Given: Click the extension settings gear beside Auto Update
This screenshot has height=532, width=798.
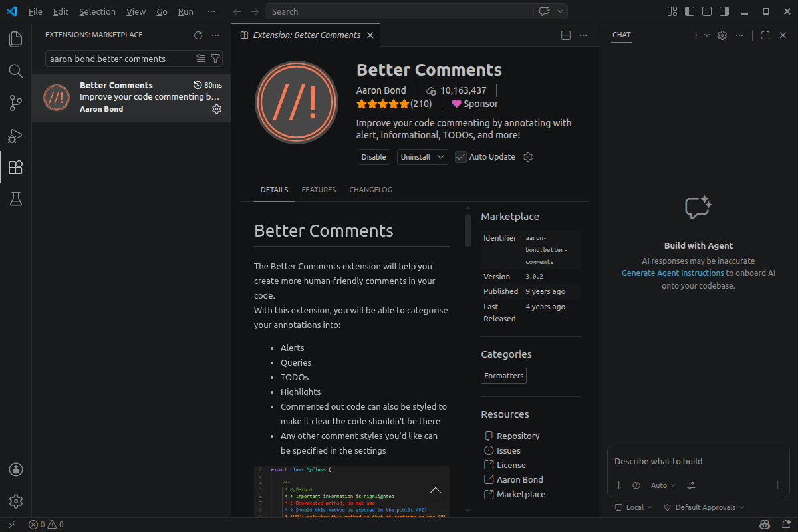Looking at the screenshot, I should pos(528,157).
